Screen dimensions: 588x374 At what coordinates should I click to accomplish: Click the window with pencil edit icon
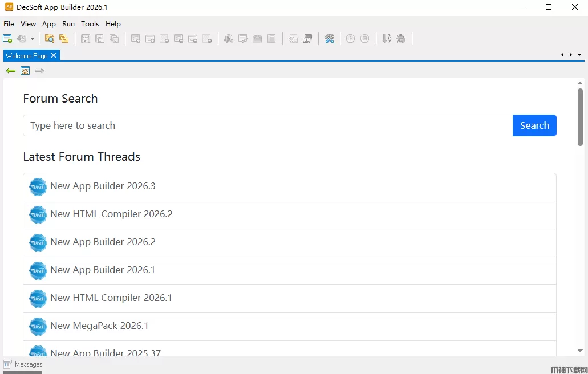pos(242,38)
